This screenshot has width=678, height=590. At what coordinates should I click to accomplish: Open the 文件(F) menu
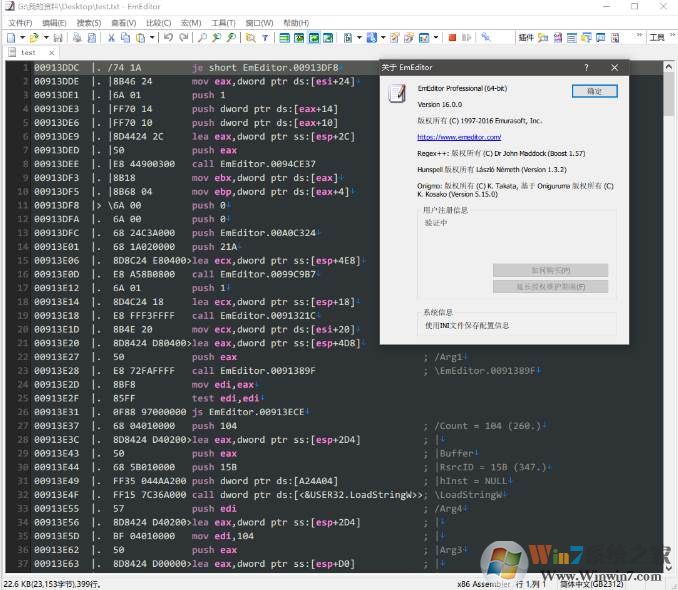[21, 22]
